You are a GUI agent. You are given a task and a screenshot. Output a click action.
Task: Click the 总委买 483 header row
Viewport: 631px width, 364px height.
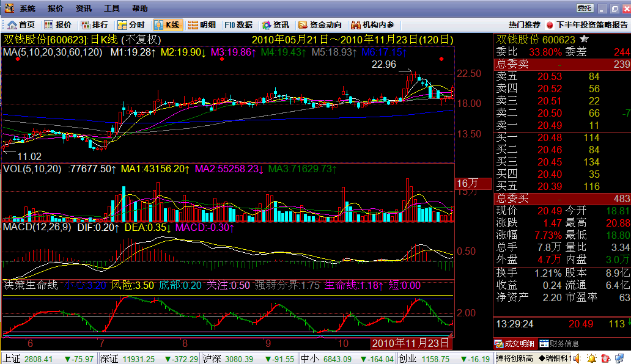[562, 198]
